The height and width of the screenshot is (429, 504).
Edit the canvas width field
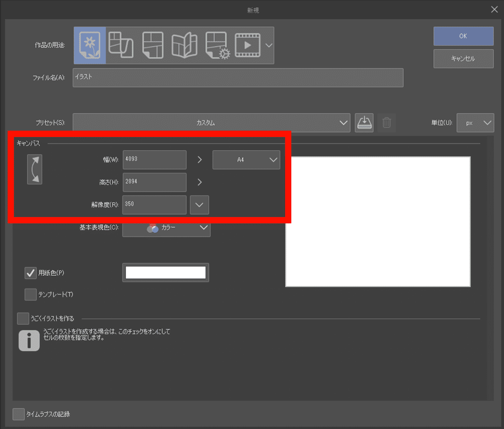(154, 160)
